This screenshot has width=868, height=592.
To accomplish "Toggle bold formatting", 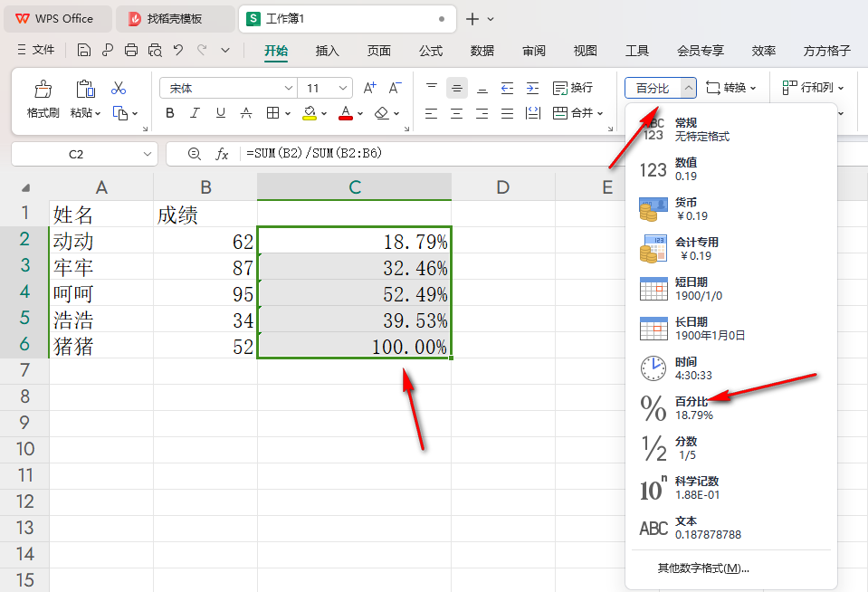I will pos(170,113).
